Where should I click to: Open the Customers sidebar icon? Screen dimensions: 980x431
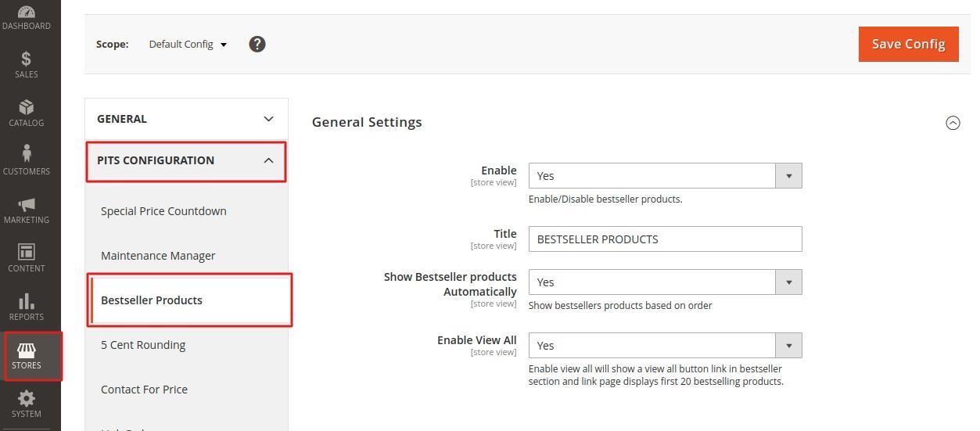point(27,160)
